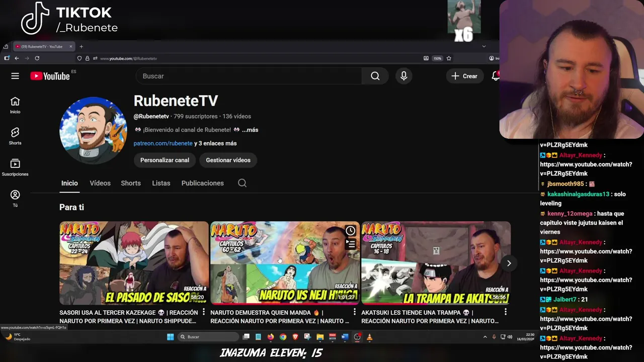Open the Tú sidebar section
Screen dimensions: 644x362
(15, 199)
